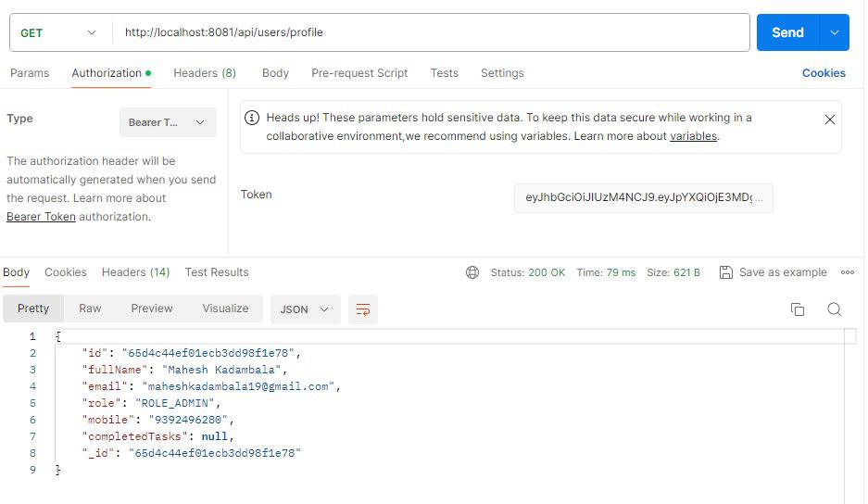Toggle the wrap lines icon
Screen dimensions: 868x504
[362, 309]
